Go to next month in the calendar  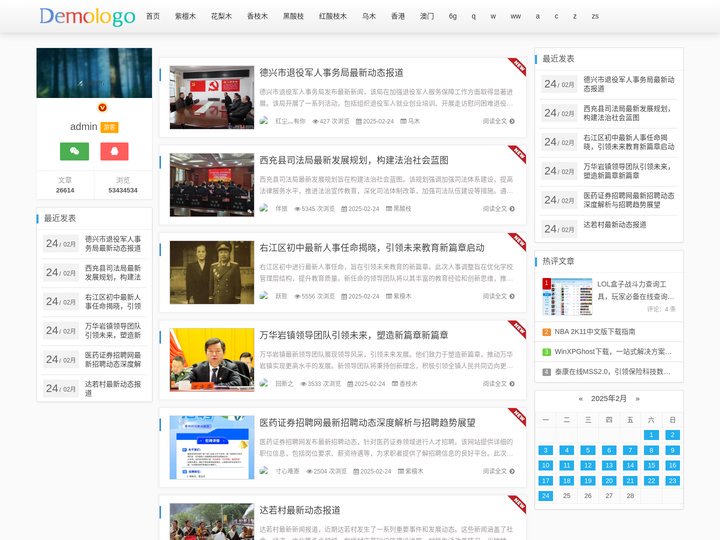[x=637, y=399]
